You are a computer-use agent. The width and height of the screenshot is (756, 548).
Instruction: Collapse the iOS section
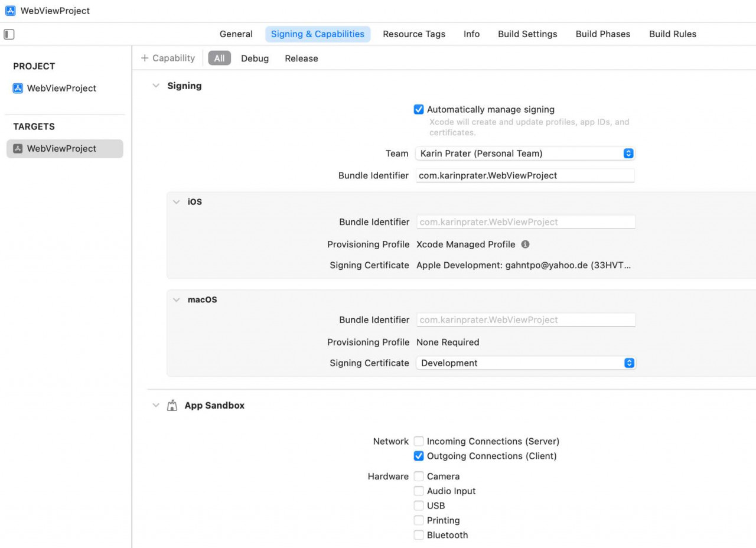(176, 201)
